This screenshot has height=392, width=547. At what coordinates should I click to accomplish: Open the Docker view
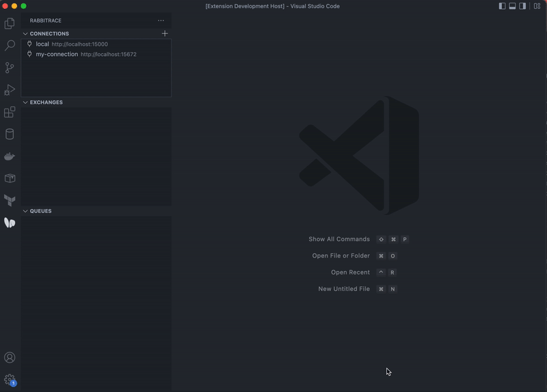point(10,156)
